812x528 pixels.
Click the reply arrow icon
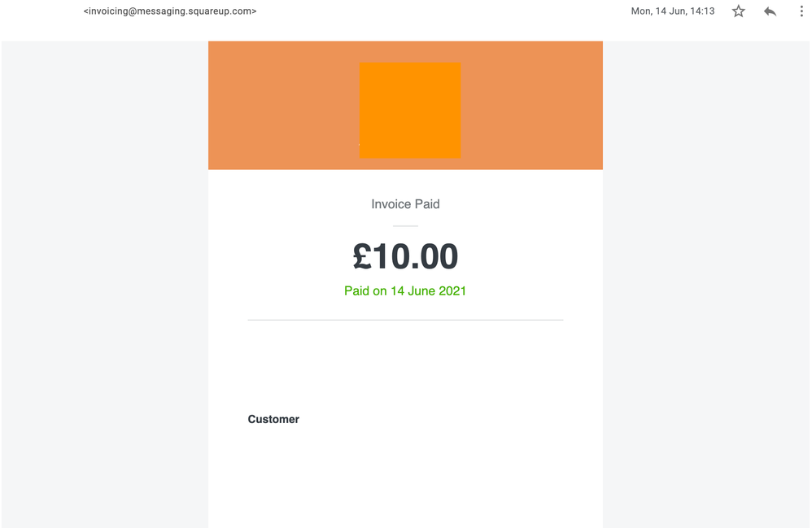tap(770, 11)
